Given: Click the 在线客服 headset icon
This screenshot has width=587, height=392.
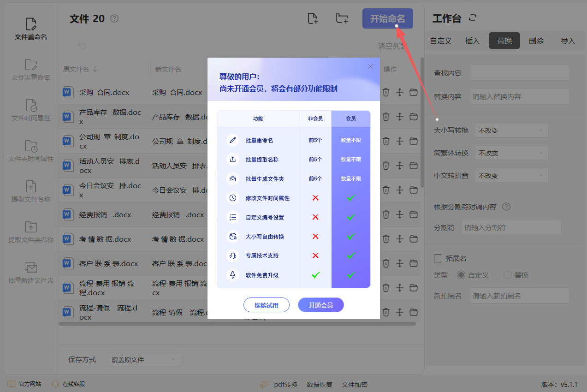Looking at the screenshot, I should (55, 384).
